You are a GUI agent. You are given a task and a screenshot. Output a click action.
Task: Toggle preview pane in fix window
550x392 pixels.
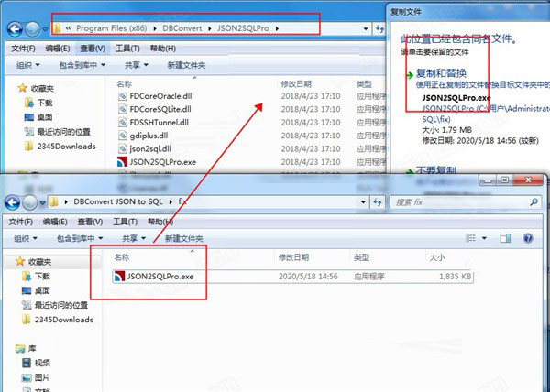[505, 238]
